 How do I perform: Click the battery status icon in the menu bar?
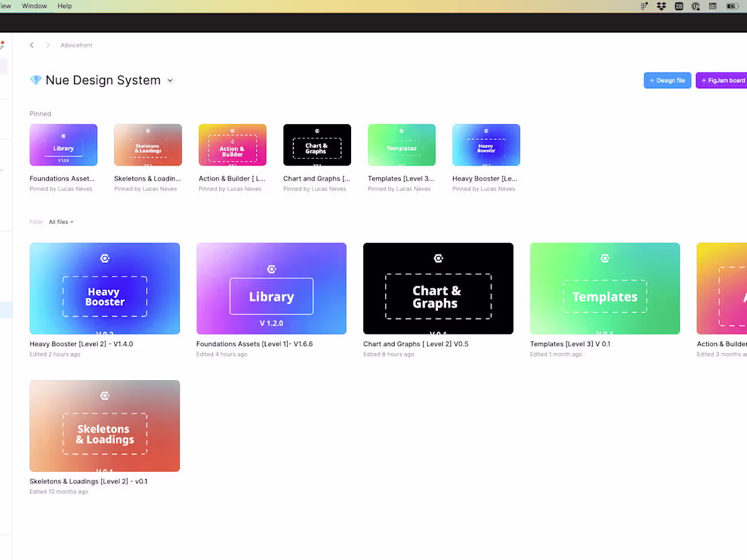point(732,5)
